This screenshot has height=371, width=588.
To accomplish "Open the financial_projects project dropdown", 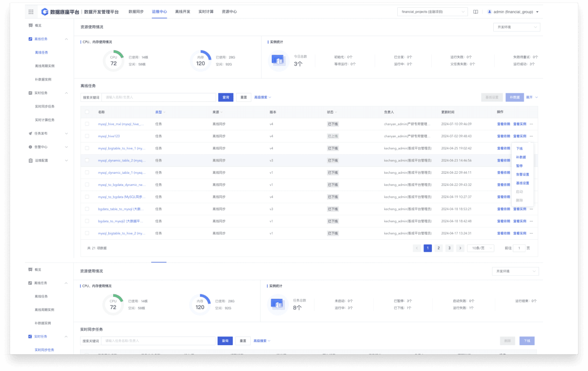I will click(x=433, y=12).
